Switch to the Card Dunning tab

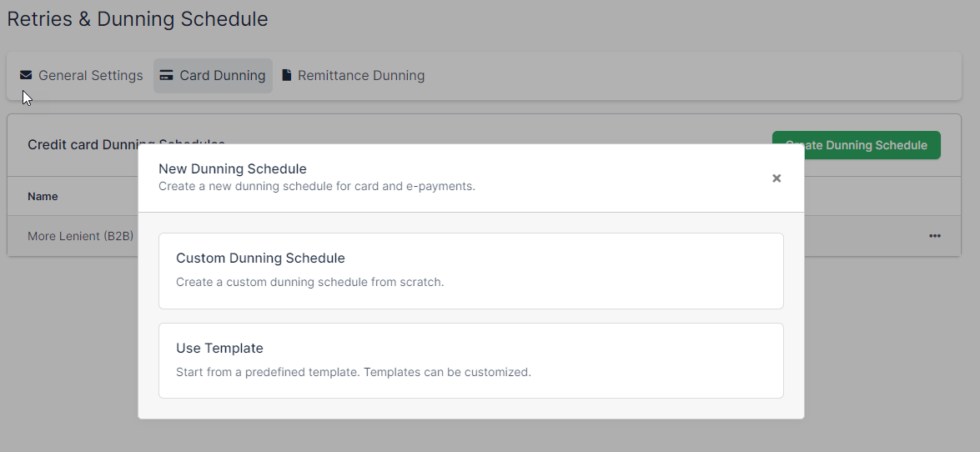point(214,76)
